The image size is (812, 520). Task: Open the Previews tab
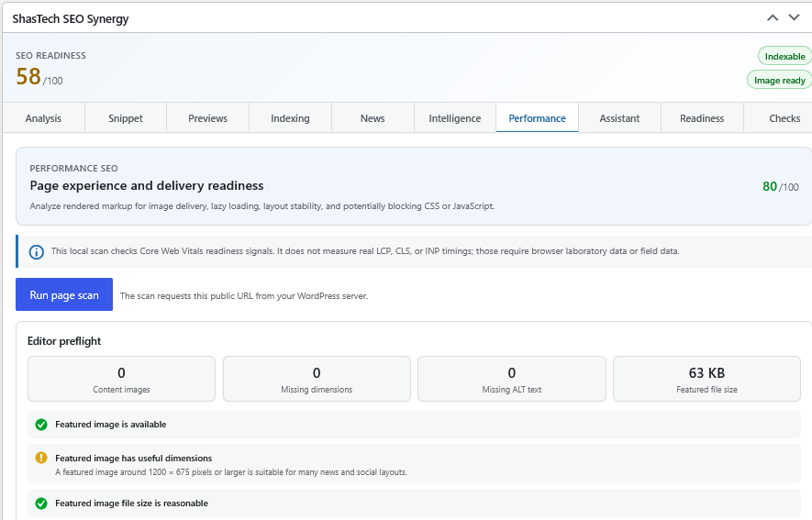tap(207, 118)
